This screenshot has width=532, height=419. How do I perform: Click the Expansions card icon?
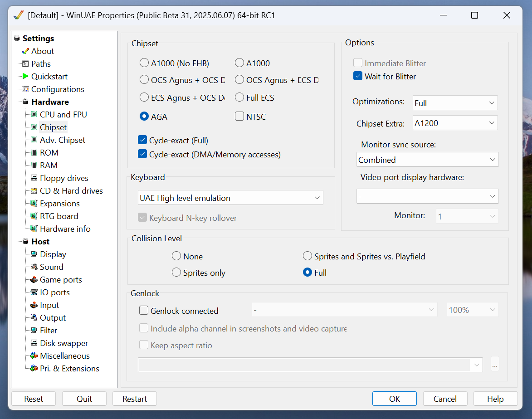click(34, 203)
